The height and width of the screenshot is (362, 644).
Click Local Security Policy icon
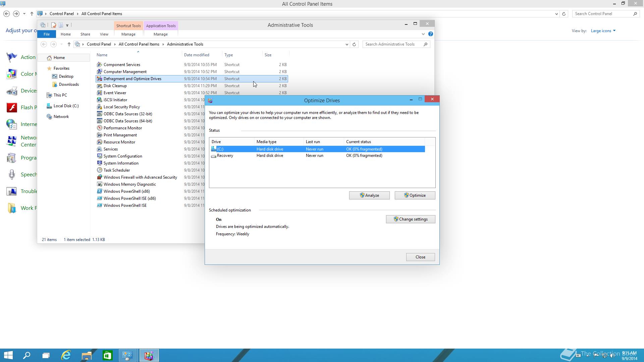tap(99, 107)
